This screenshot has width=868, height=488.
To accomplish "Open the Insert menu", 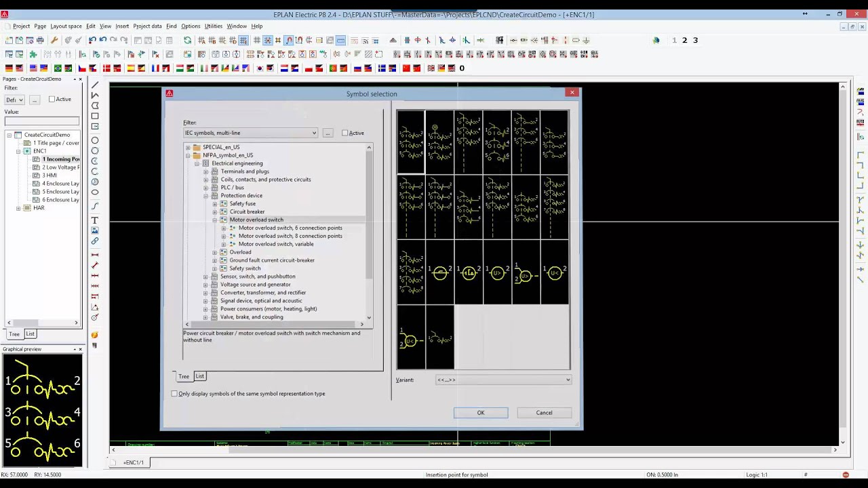I will tap(122, 26).
